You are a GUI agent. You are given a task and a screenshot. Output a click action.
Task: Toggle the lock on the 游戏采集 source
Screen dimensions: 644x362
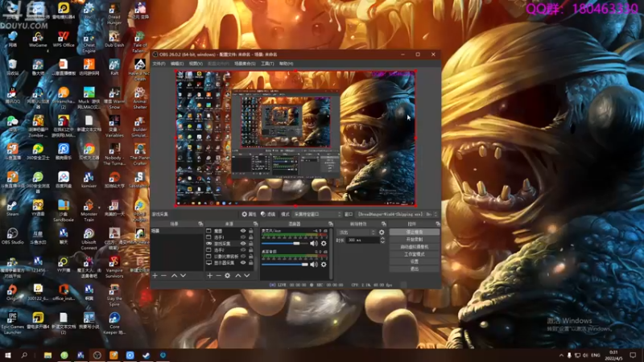click(251, 244)
